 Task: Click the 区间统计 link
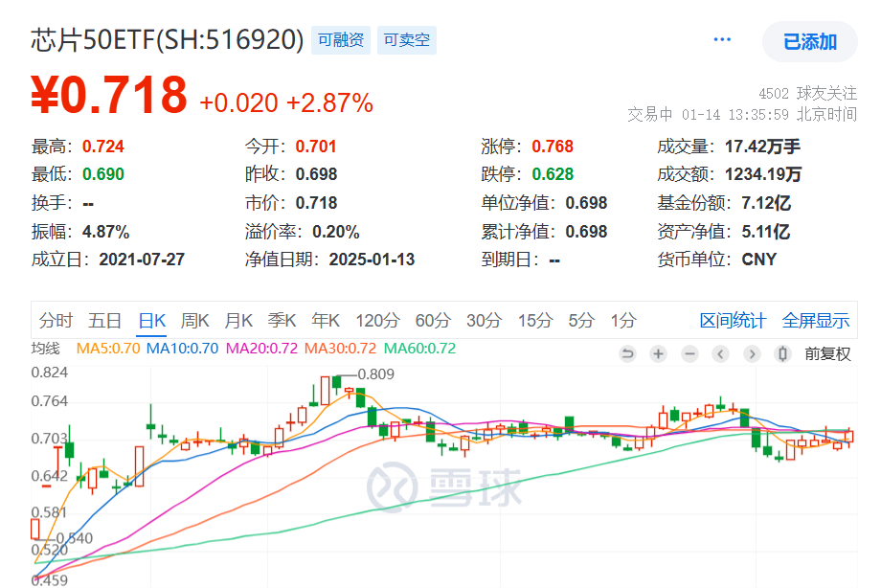click(x=733, y=320)
